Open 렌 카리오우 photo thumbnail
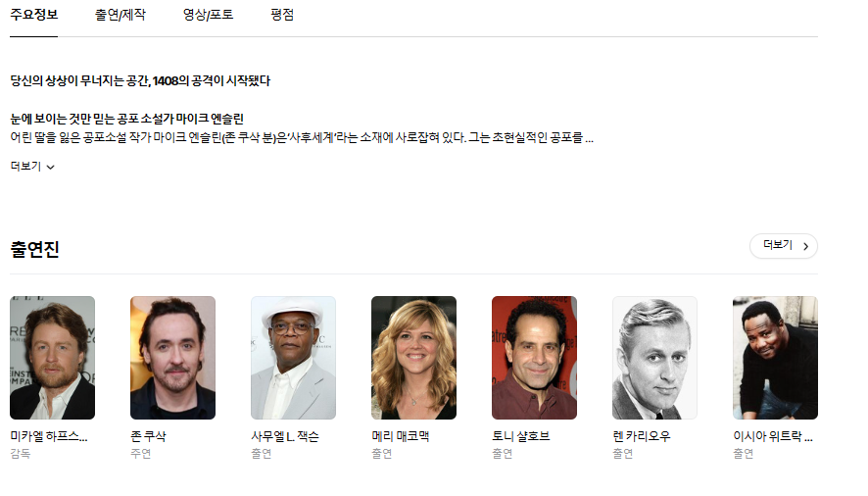The image size is (868, 496). point(654,358)
